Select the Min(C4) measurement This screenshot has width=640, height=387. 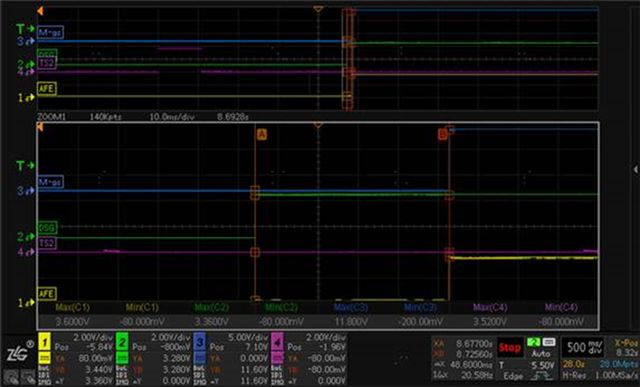[x=561, y=307]
